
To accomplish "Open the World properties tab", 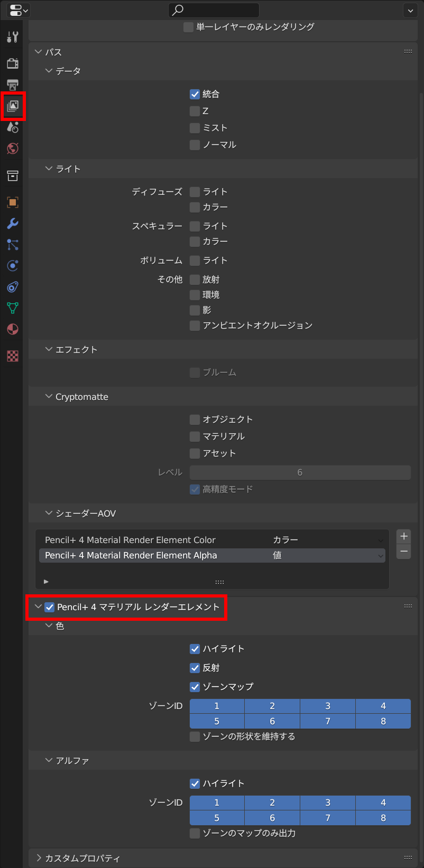I will pyautogui.click(x=13, y=148).
